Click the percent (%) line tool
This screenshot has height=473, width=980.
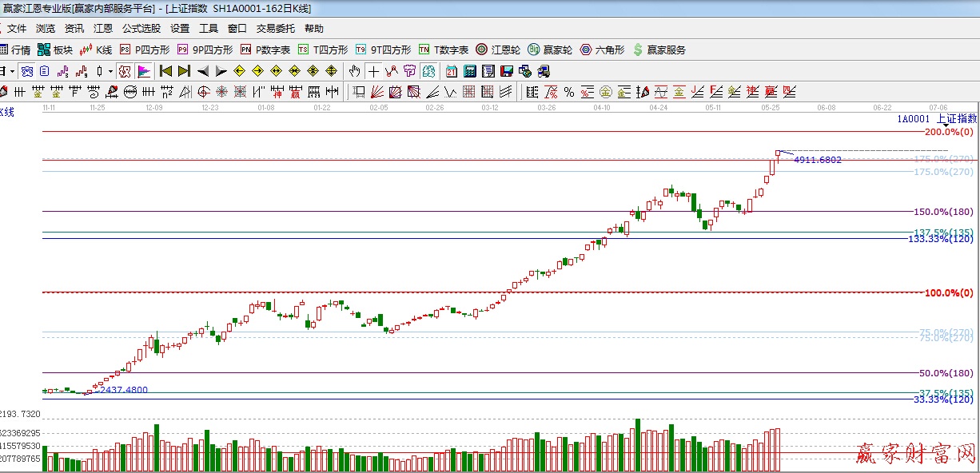[x=568, y=91]
